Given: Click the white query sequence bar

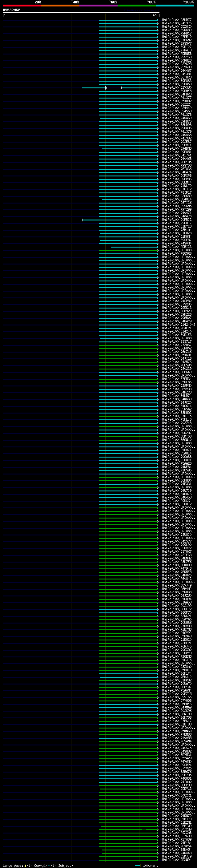Looking at the screenshot, I should pos(81,13).
